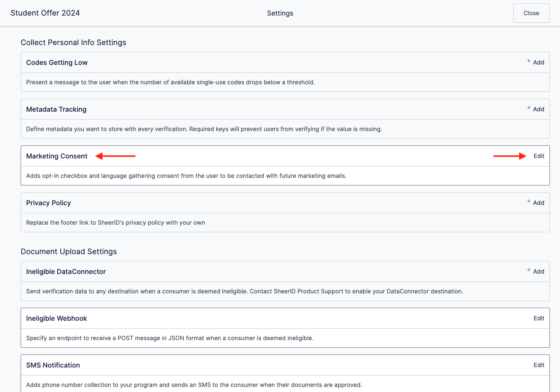Click the 'Specify an endpoint' POST description
This screenshot has width=560, height=392.
[x=170, y=338]
